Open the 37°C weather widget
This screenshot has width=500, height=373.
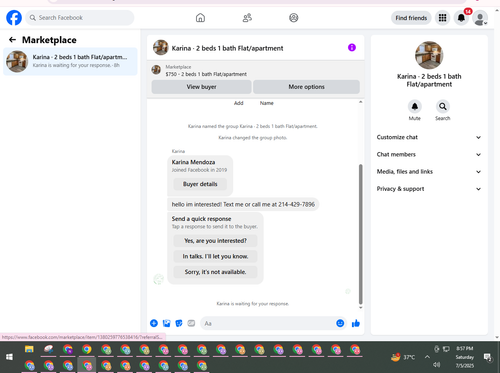pos(403,357)
